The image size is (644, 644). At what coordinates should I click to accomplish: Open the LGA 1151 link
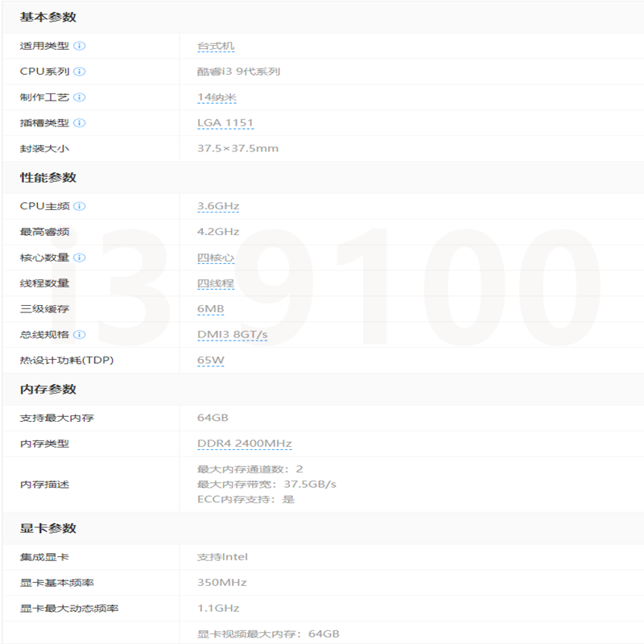[x=225, y=123]
